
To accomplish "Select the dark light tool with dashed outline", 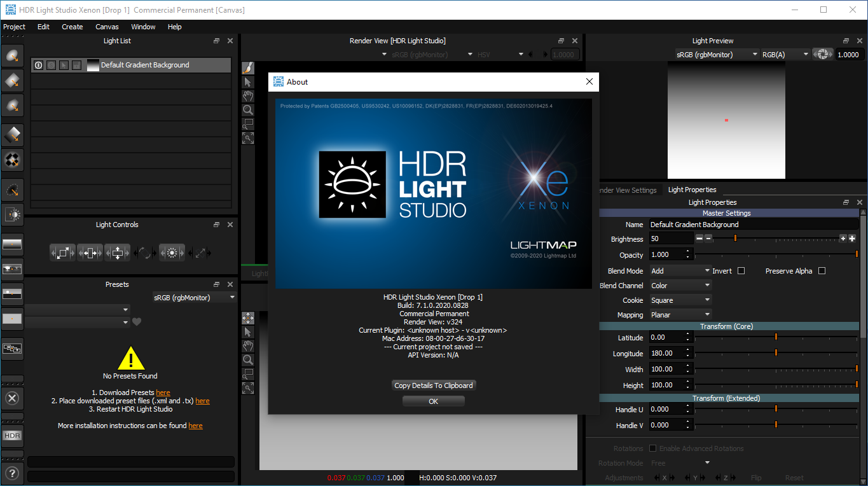I will [x=13, y=190].
